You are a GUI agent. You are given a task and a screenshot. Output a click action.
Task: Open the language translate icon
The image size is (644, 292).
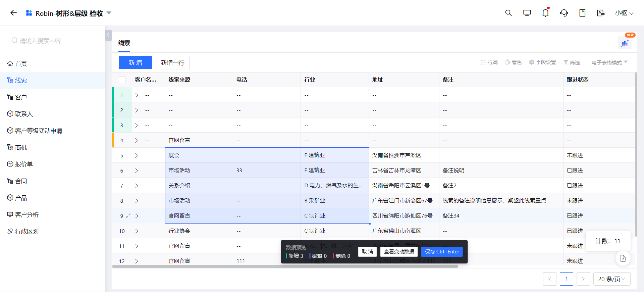[601, 13]
